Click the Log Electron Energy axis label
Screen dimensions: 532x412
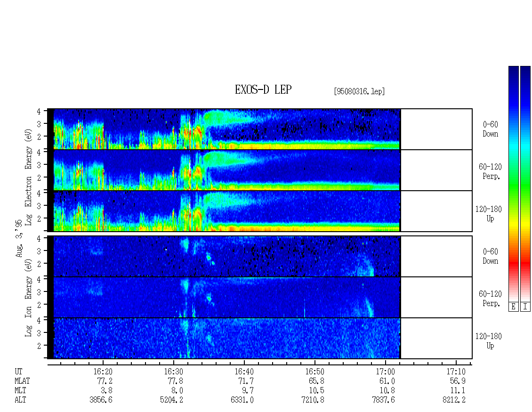point(29,177)
